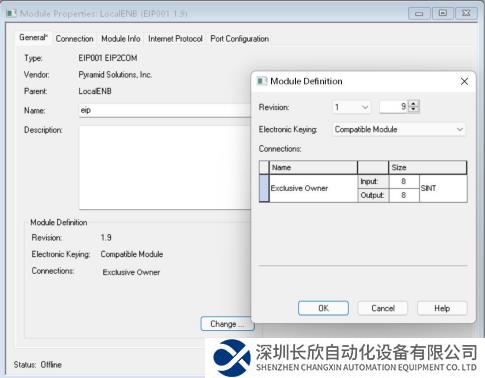This screenshot has height=378, width=485.
Task: Click the Input size cell
Action: pos(404,181)
